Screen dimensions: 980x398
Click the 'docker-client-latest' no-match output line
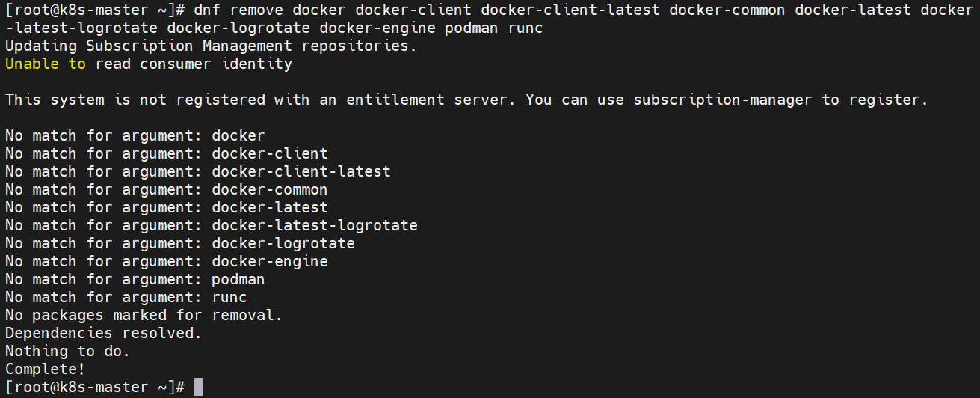click(197, 171)
